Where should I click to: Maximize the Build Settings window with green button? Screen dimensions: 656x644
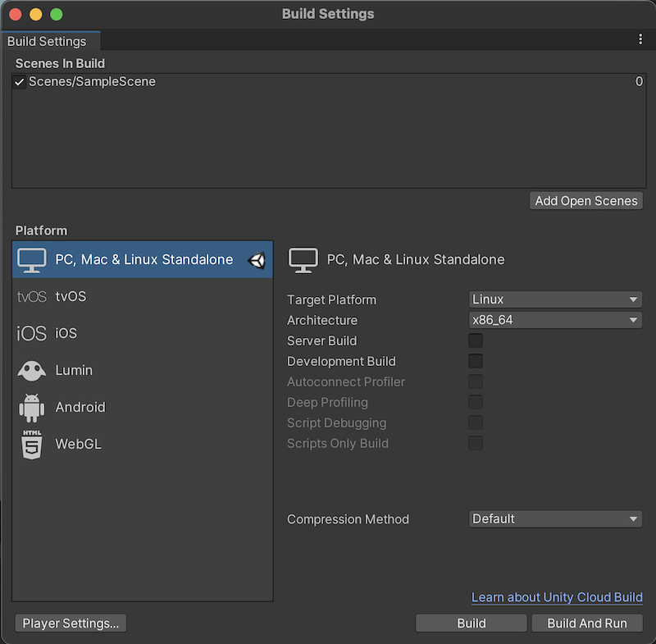coord(57,15)
